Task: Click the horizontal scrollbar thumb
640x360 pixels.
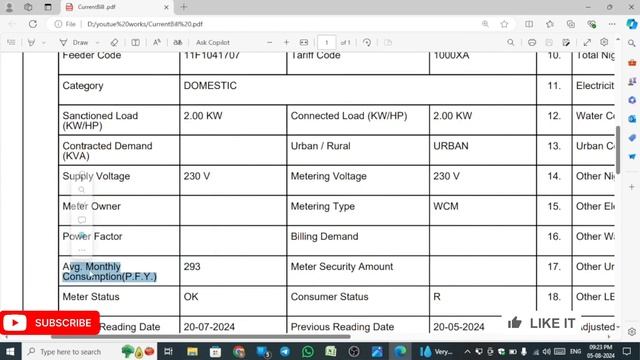Action: [200, 337]
